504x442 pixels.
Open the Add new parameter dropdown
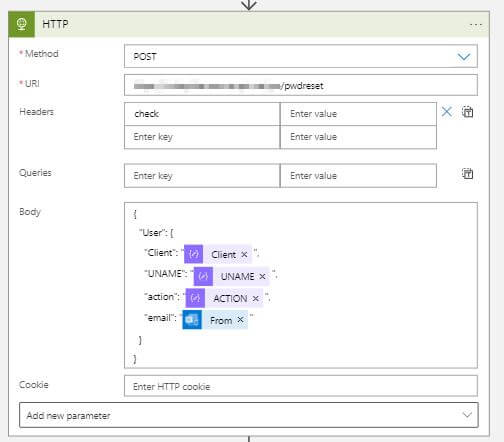coord(249,415)
